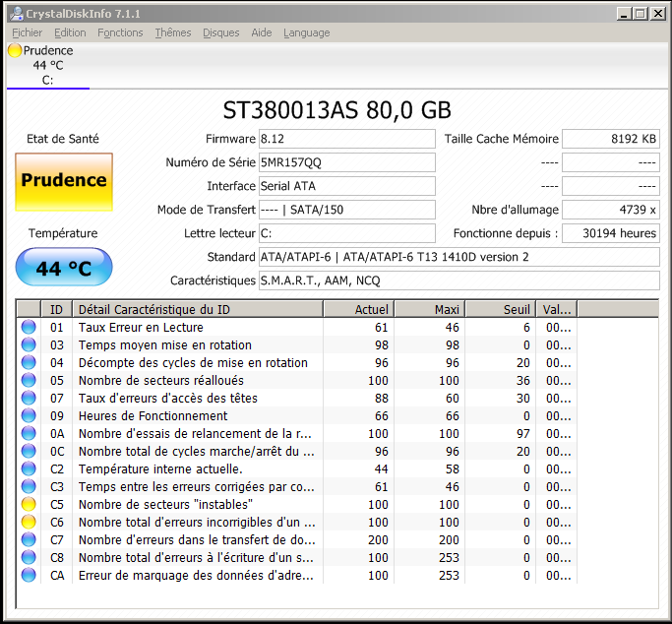
Task: Select Décompte des cycles de mise en rotation
Action: click(296, 362)
